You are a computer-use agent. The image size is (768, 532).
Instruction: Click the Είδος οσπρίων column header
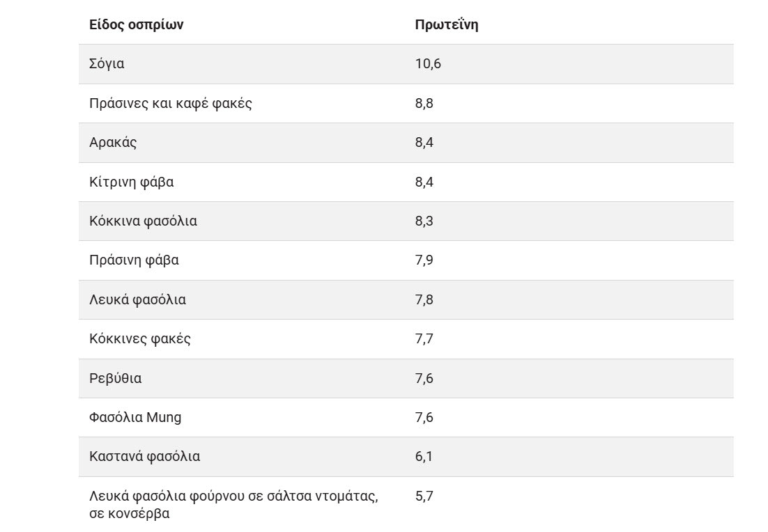[x=136, y=25]
